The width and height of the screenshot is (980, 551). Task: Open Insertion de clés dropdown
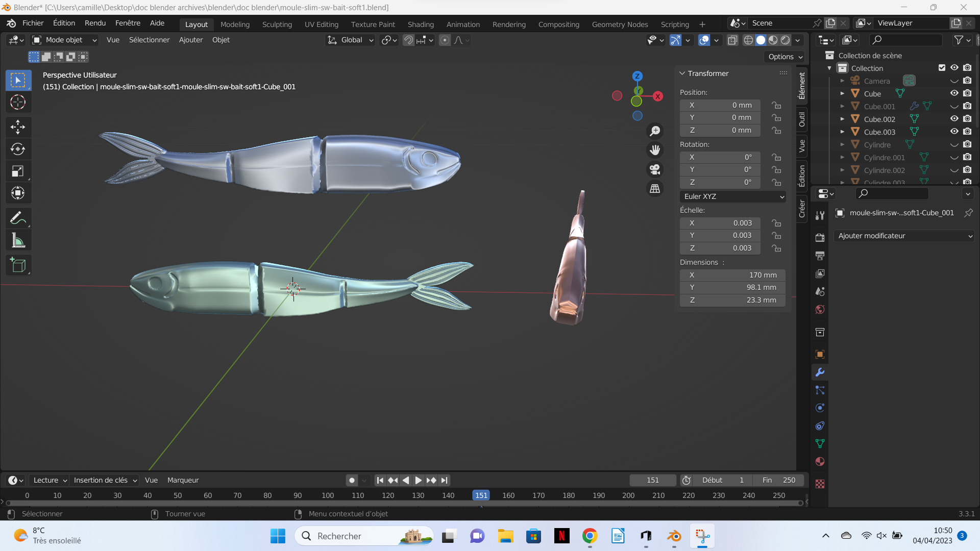point(105,480)
